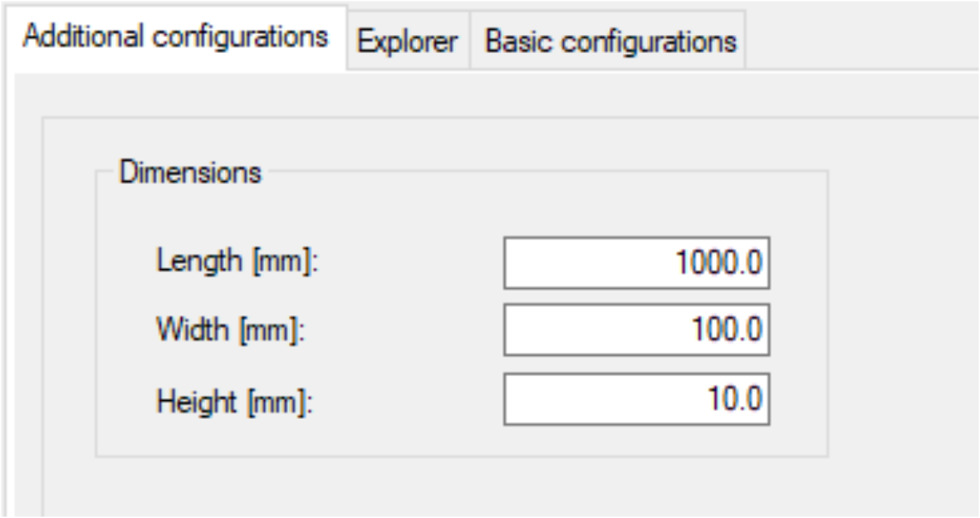The height and width of the screenshot is (518, 980).
Task: Click the Length [mm] label
Action: coord(237,262)
